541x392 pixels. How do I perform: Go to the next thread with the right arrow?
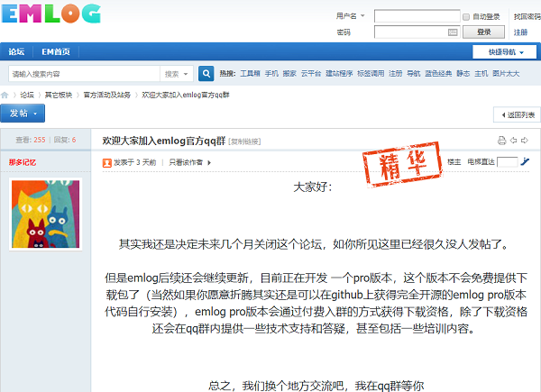pos(525,141)
